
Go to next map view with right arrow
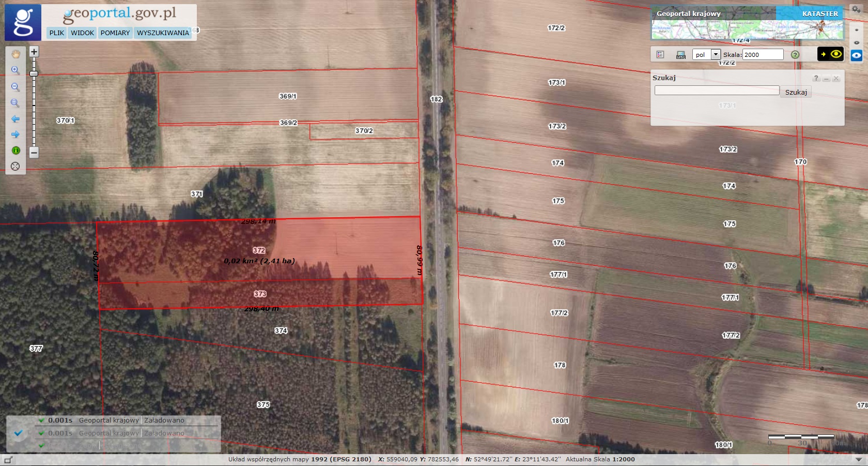(16, 134)
